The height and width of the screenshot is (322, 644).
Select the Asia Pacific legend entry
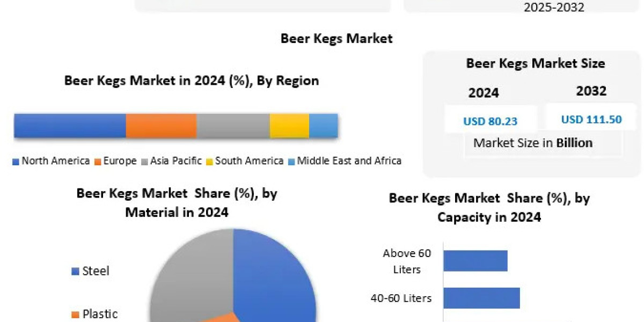click(172, 161)
